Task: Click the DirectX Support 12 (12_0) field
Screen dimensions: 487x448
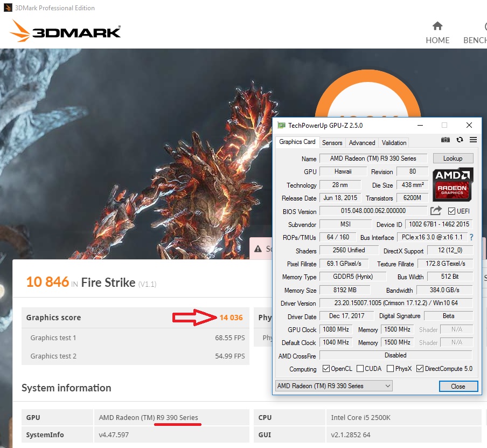Action: pos(450,250)
